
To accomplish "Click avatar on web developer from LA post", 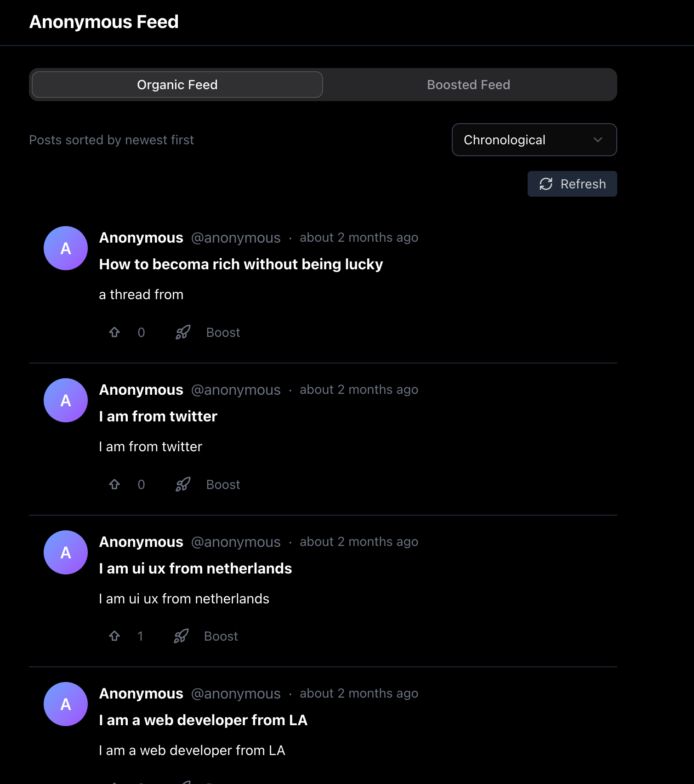I will [66, 704].
